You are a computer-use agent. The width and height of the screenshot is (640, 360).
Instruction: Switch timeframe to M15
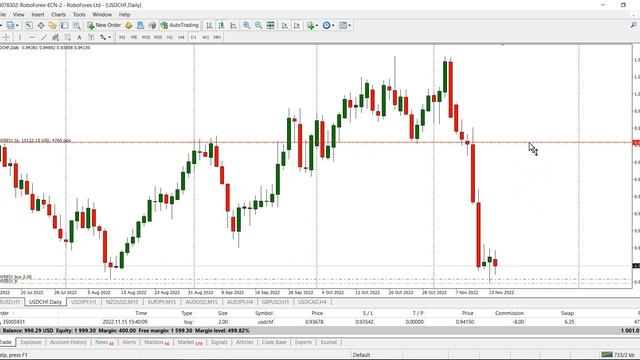coord(146,37)
